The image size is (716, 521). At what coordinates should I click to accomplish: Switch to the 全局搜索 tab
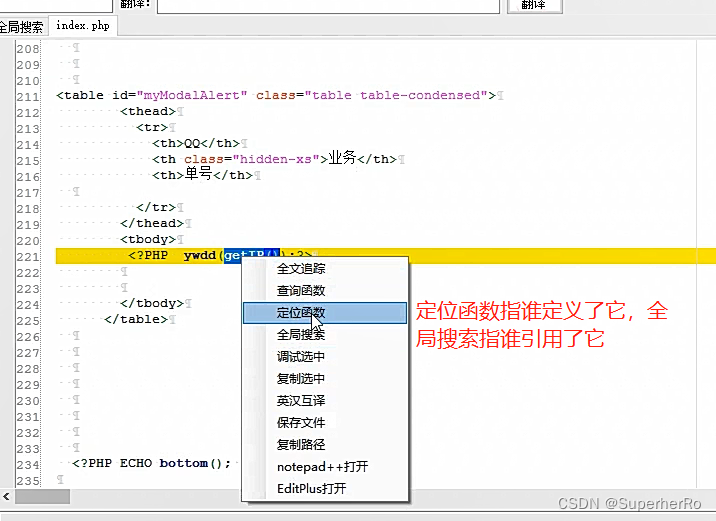point(22,27)
